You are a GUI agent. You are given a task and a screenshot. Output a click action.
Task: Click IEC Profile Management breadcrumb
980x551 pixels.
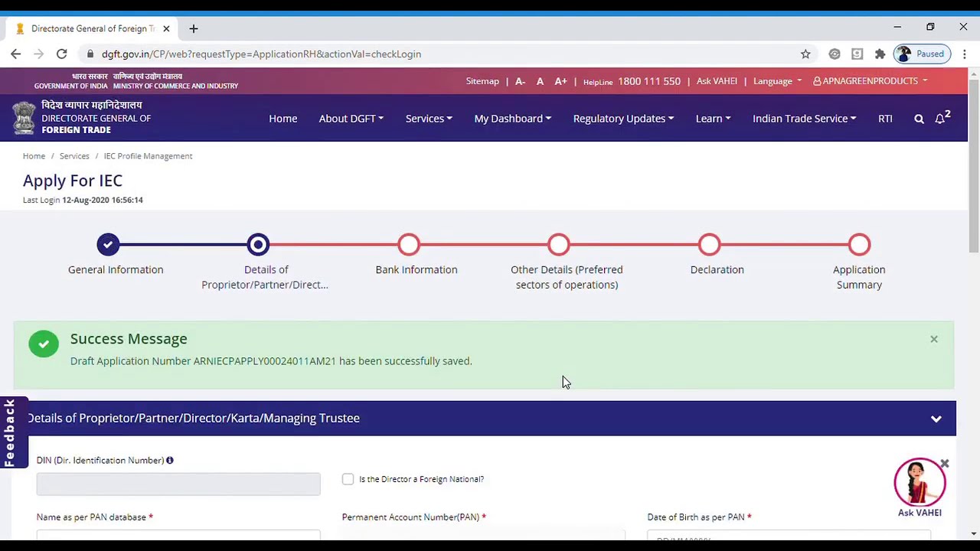click(x=148, y=155)
